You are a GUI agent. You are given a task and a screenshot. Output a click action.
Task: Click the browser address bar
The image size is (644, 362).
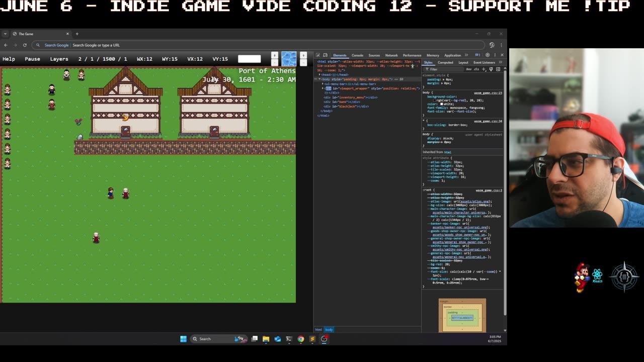click(259, 45)
